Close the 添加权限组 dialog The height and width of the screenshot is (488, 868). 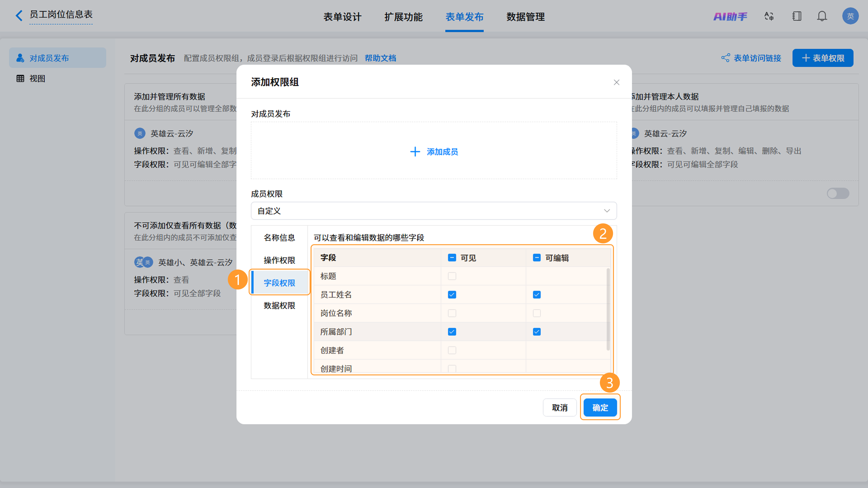[x=616, y=82]
